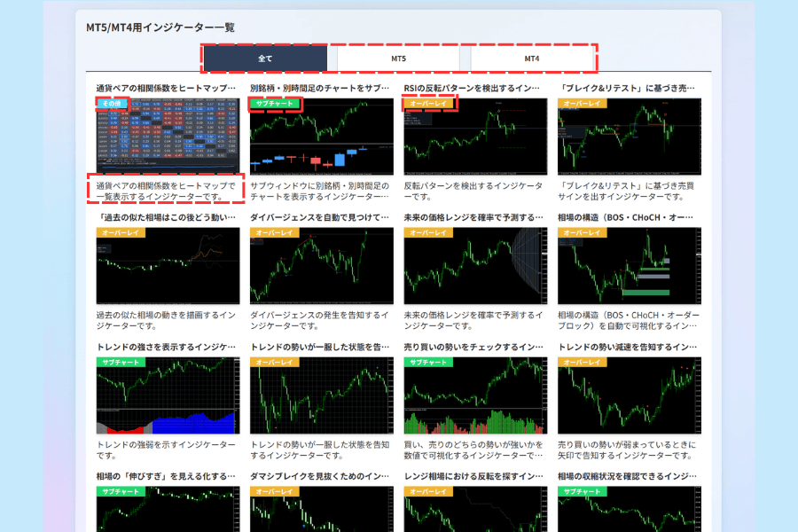Switch to the MT4 tab
The width and height of the screenshot is (798, 532).
[x=532, y=59]
